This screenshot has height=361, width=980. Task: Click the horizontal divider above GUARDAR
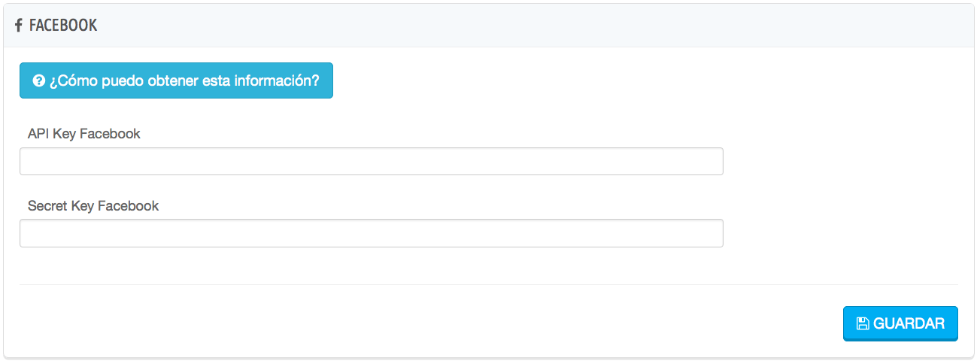(x=489, y=284)
